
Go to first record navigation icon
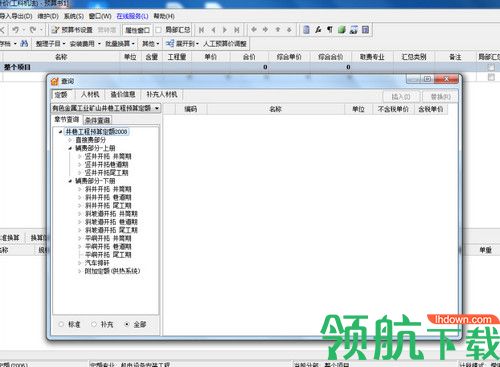pos(201,30)
